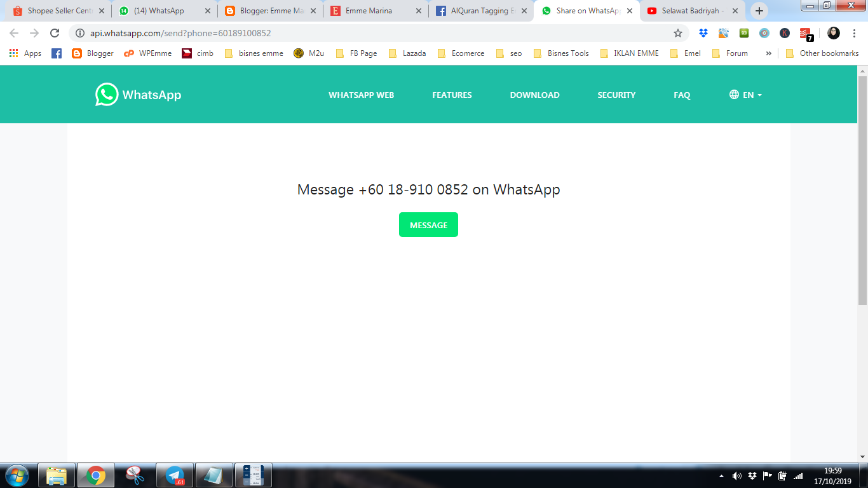Open File Explorer from the taskbar
Viewport: 868px width, 488px height.
pos(57,475)
